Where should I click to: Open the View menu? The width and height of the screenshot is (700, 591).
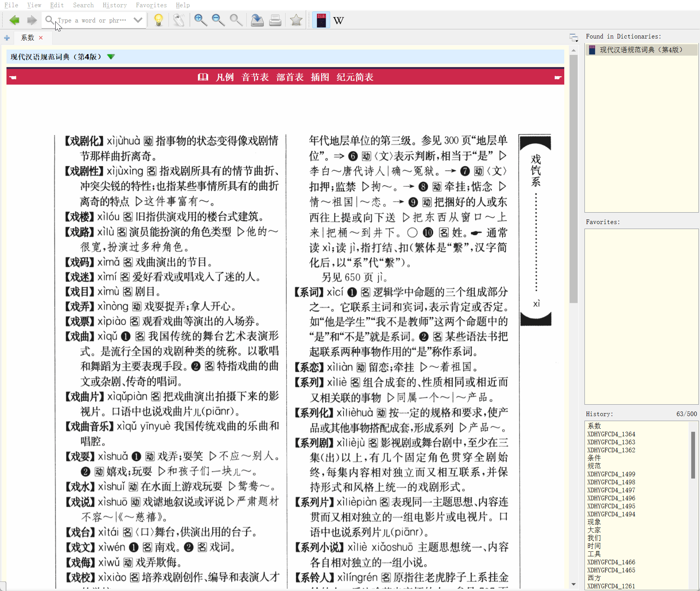[34, 5]
